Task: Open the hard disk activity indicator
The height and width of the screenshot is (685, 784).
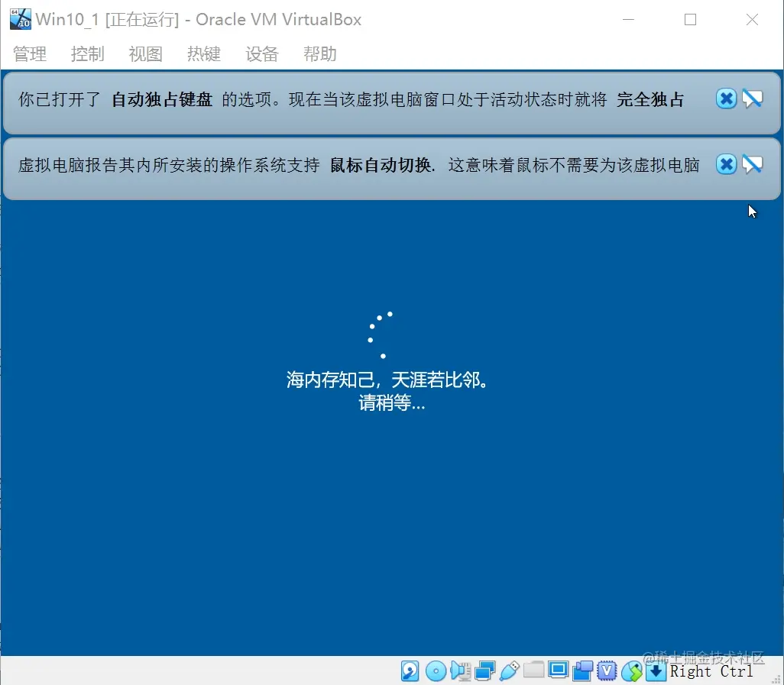Action: point(410,670)
